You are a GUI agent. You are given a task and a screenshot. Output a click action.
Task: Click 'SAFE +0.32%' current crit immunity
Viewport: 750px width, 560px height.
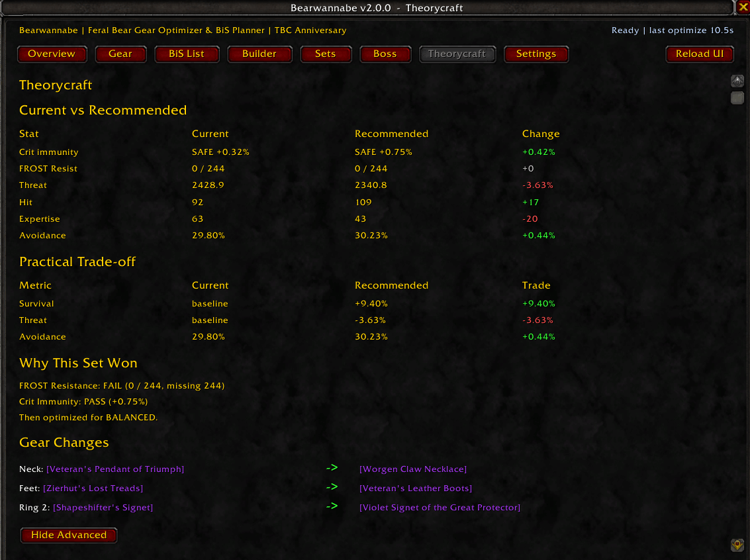point(220,152)
